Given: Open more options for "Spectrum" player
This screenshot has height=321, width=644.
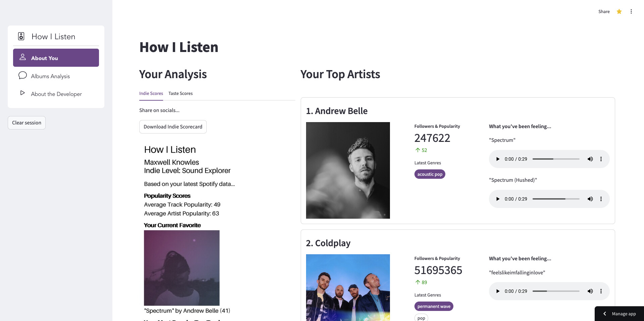Looking at the screenshot, I should pyautogui.click(x=601, y=159).
